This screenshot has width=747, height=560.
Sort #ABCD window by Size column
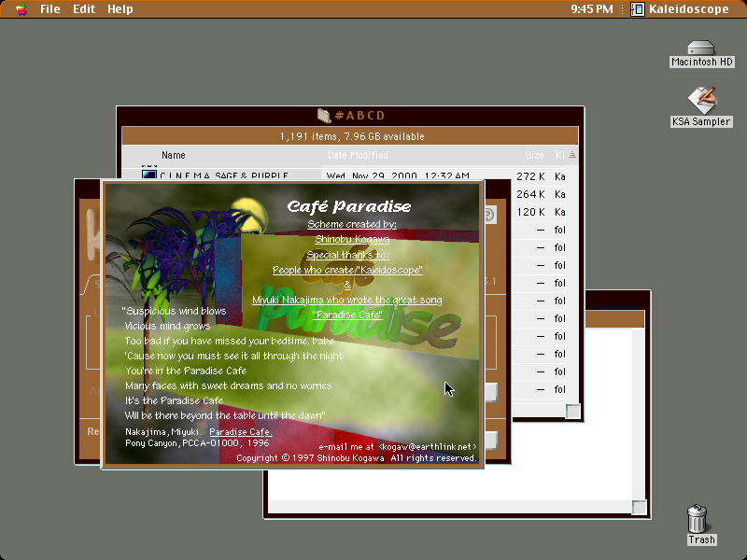tap(534, 155)
